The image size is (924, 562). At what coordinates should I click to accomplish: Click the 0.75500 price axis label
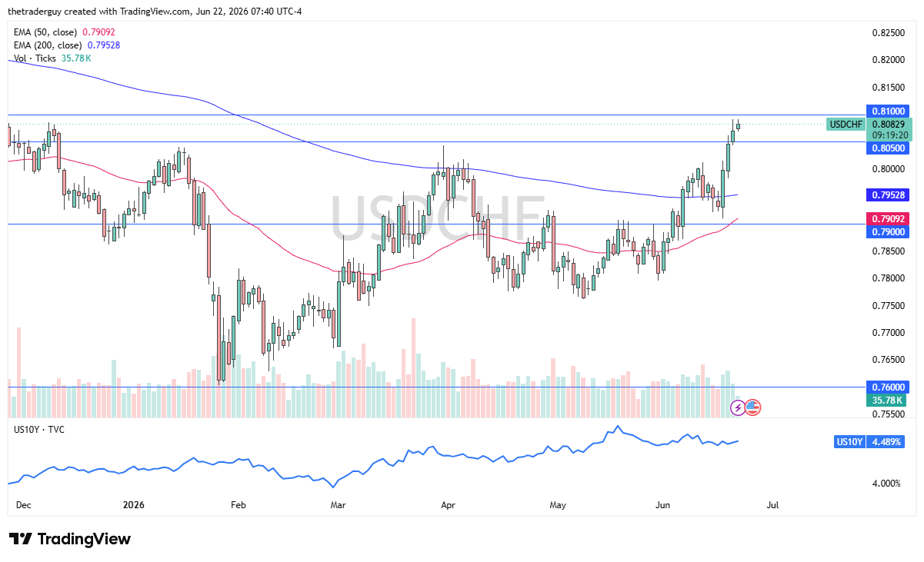[888, 414]
